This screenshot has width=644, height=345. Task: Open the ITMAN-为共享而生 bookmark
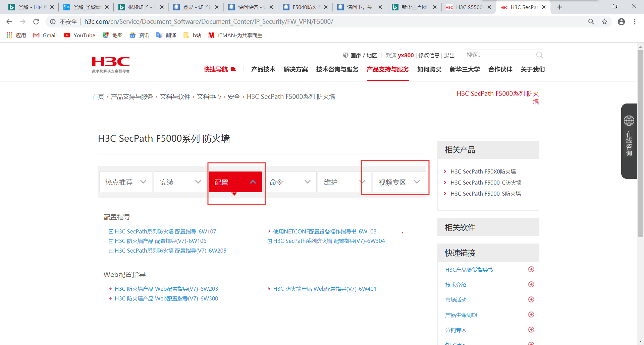(235, 35)
